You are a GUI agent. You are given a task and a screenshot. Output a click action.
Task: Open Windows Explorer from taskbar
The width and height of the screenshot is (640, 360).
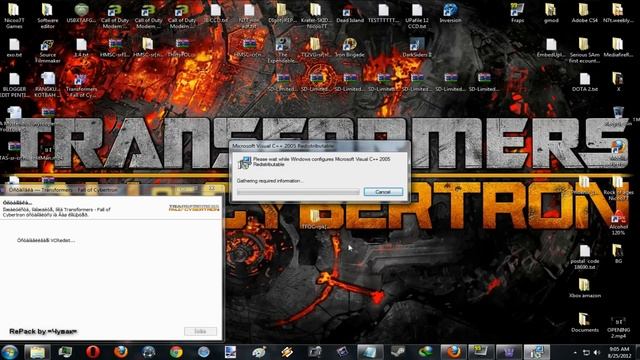[37, 352]
